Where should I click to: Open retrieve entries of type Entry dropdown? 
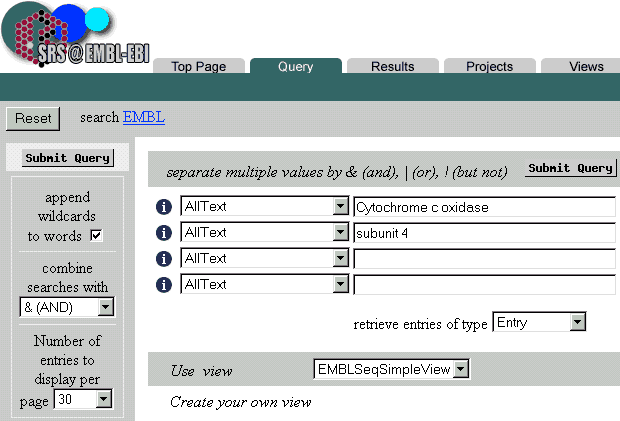tap(539, 322)
